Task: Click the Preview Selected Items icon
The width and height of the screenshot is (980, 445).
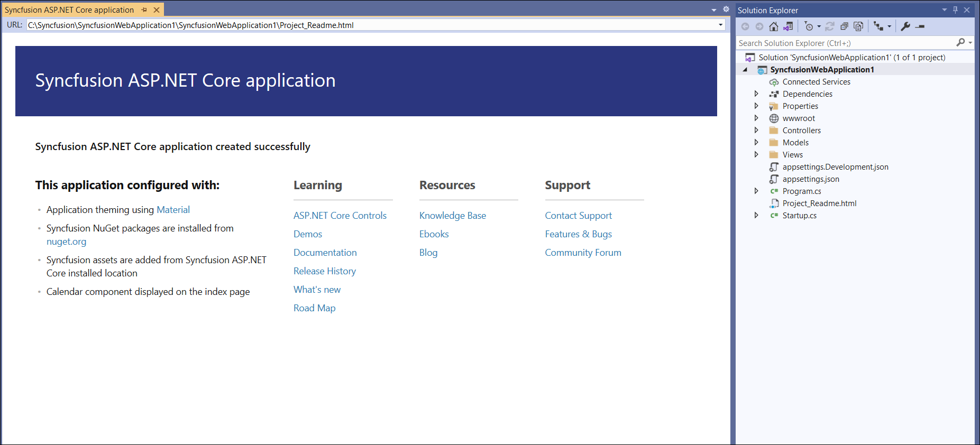Action: pyautogui.click(x=920, y=26)
